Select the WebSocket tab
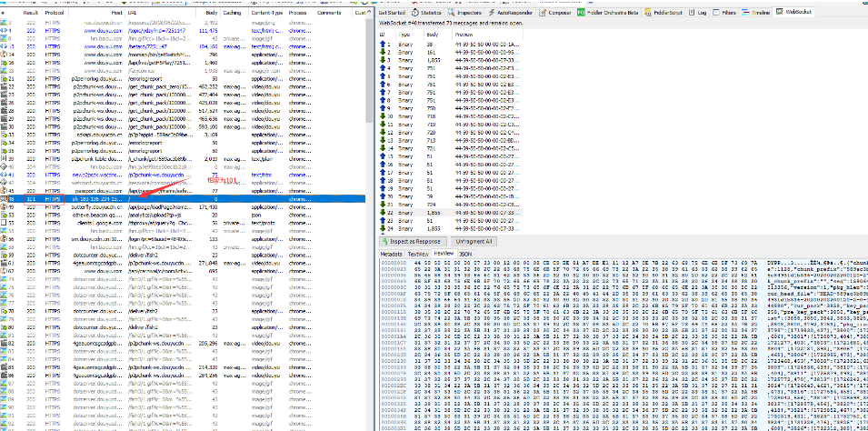 [793, 12]
